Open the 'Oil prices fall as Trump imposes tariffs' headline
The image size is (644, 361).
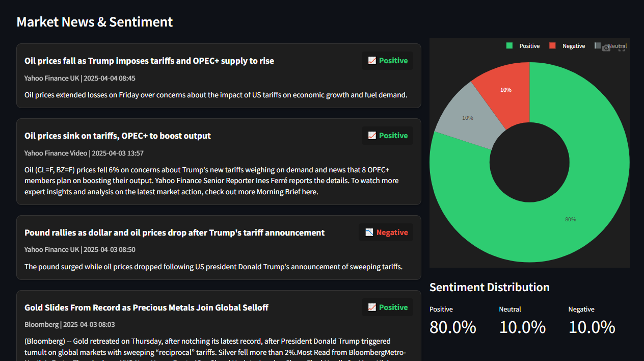pyautogui.click(x=149, y=60)
